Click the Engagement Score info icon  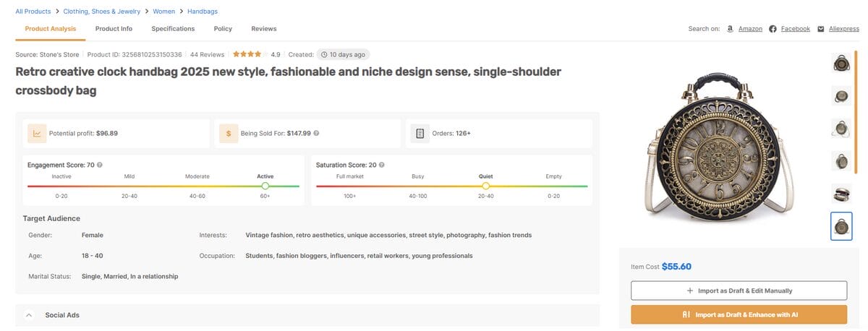99,165
